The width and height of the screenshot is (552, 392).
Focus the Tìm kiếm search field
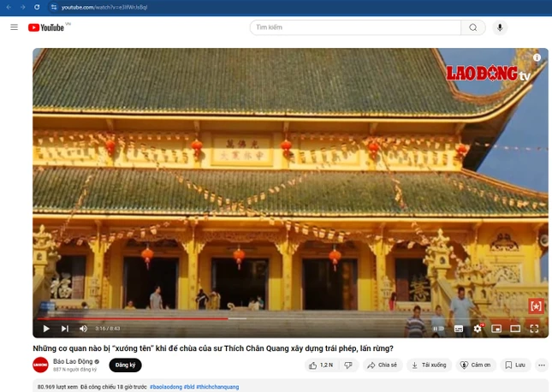[x=355, y=27]
